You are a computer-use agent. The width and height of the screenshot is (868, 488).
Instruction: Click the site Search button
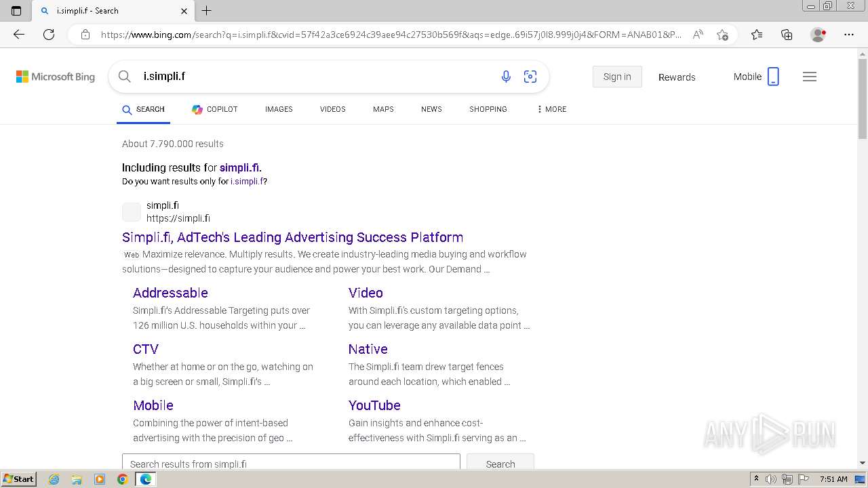(500, 462)
